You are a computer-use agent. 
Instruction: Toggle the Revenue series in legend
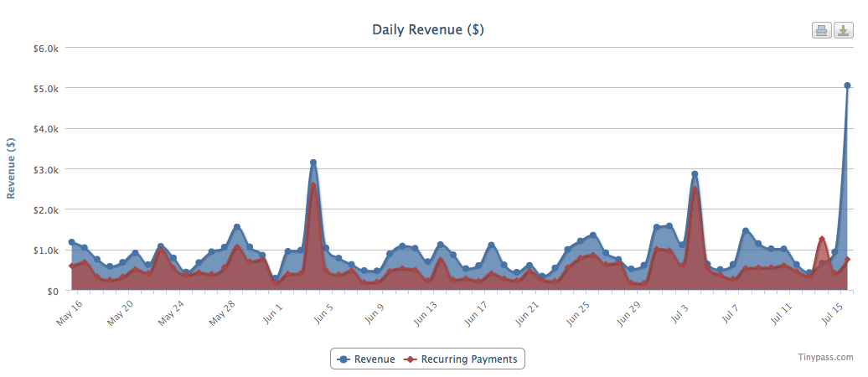[366, 359]
